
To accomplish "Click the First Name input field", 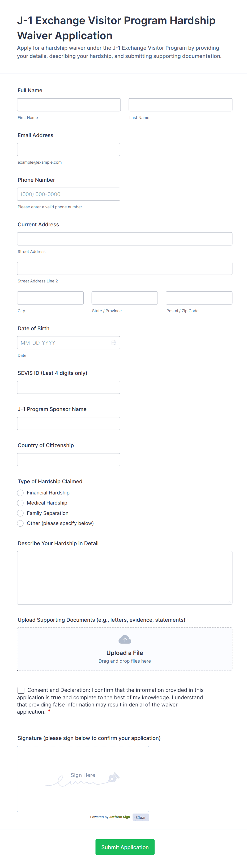I will point(69,105).
